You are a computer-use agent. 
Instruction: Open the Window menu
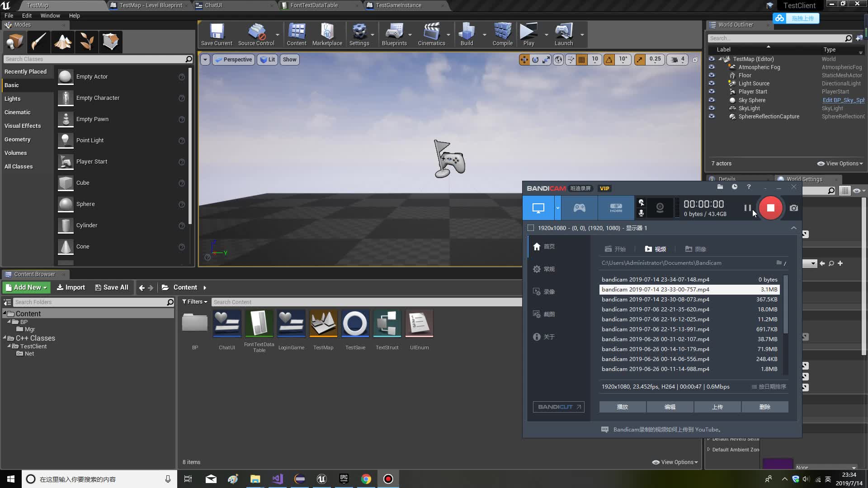50,15
